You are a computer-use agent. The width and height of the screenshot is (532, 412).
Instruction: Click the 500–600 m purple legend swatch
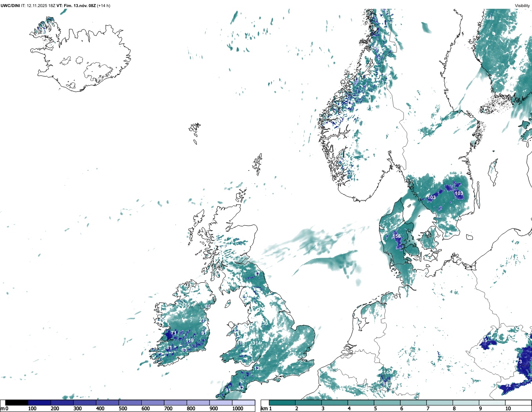coord(130,402)
